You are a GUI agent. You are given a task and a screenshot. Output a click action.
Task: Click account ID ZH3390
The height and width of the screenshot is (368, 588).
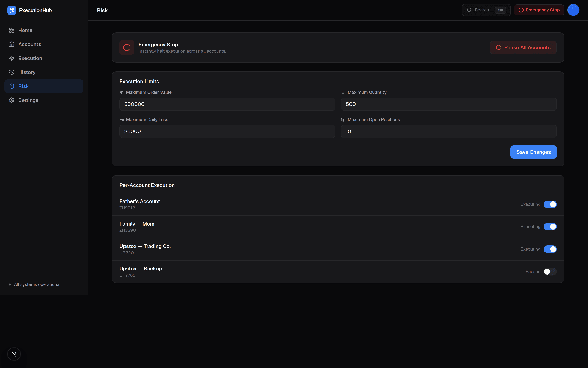pyautogui.click(x=128, y=230)
